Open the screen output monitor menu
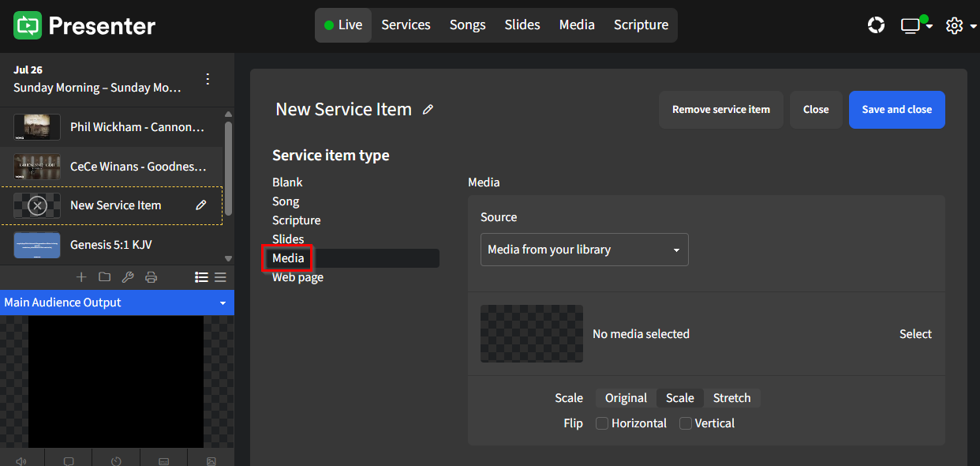Image resolution: width=980 pixels, height=466 pixels. click(917, 25)
